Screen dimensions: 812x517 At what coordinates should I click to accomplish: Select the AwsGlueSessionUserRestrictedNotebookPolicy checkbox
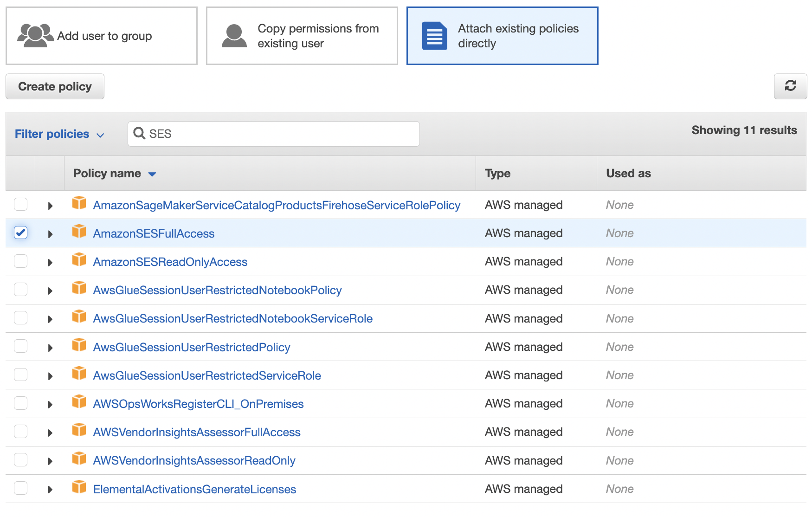pyautogui.click(x=20, y=289)
